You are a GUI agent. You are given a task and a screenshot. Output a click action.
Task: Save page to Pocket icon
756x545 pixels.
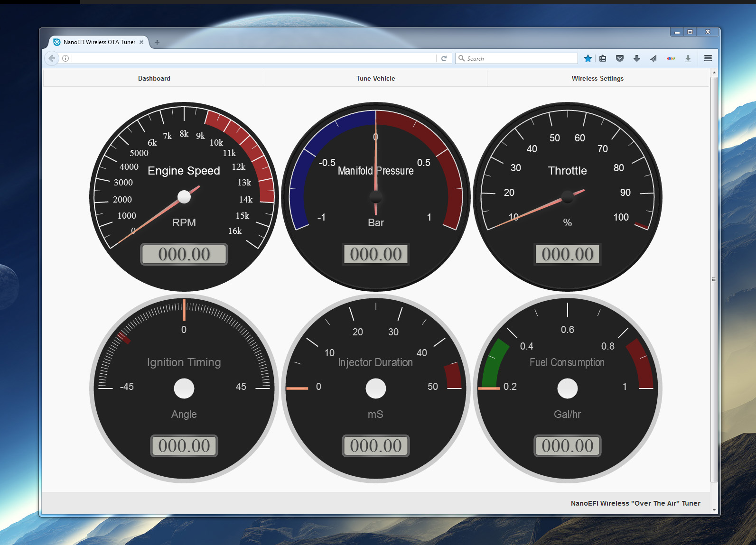620,58
